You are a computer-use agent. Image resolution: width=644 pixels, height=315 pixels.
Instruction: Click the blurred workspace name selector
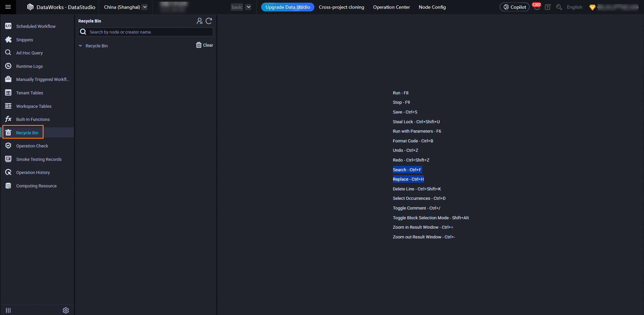click(174, 7)
